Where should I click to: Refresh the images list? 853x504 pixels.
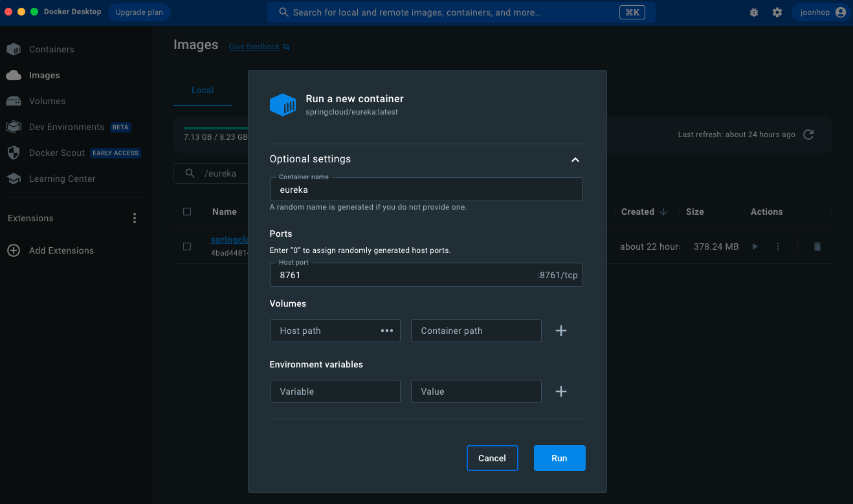click(x=808, y=135)
